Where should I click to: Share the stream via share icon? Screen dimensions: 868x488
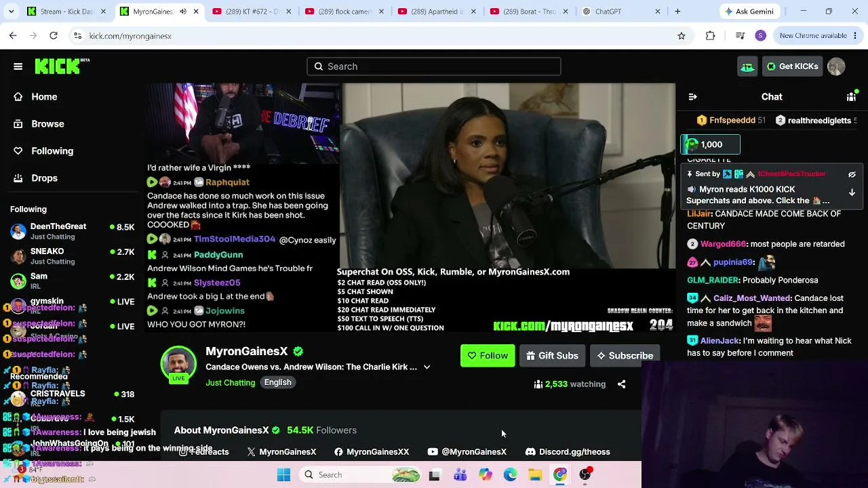(x=621, y=384)
